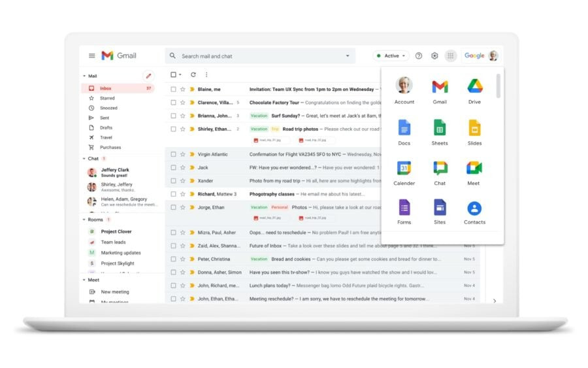Viewport: 588px width, 368px height.
Task: Open the Project Clover room
Action: pos(116,232)
